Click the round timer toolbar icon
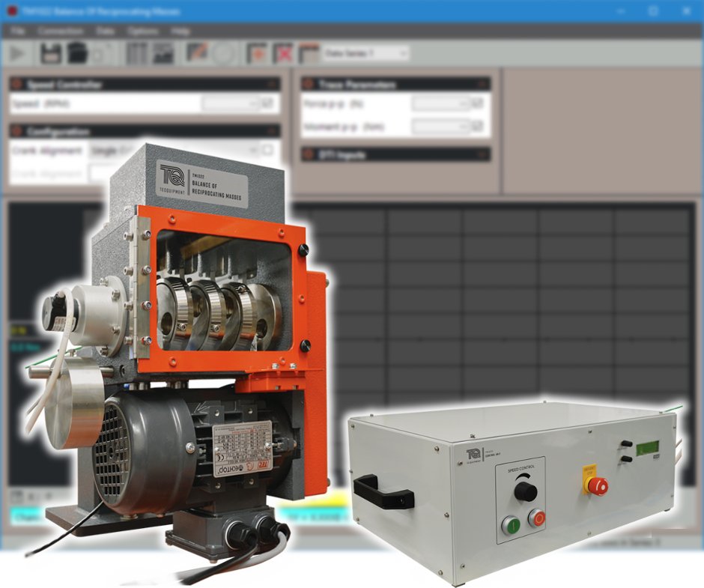Image resolution: width=704 pixels, height=588 pixels. click(x=224, y=53)
